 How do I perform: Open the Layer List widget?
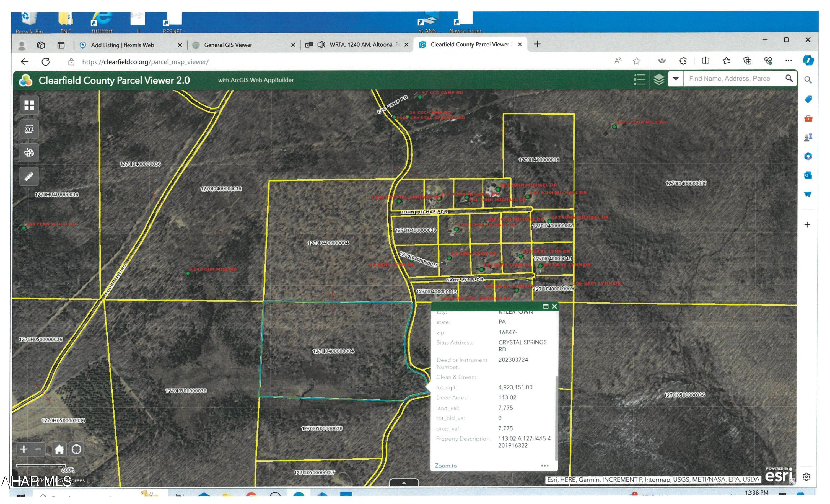pos(659,79)
